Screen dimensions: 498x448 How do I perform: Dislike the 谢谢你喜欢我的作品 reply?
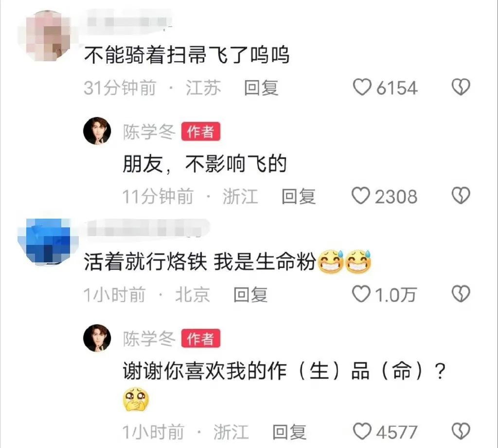click(x=461, y=431)
